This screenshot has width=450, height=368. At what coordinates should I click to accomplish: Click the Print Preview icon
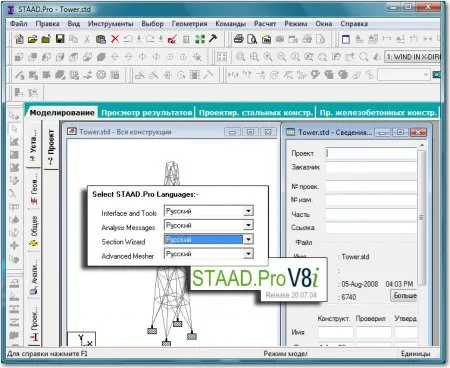(252, 39)
